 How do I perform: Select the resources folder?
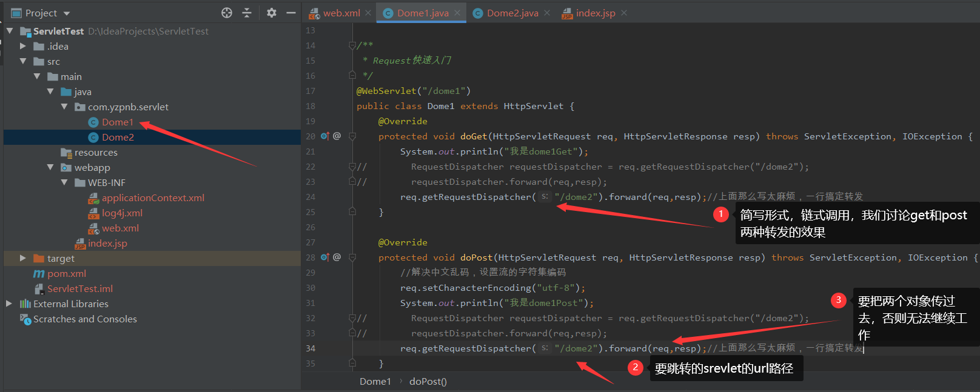click(x=96, y=153)
